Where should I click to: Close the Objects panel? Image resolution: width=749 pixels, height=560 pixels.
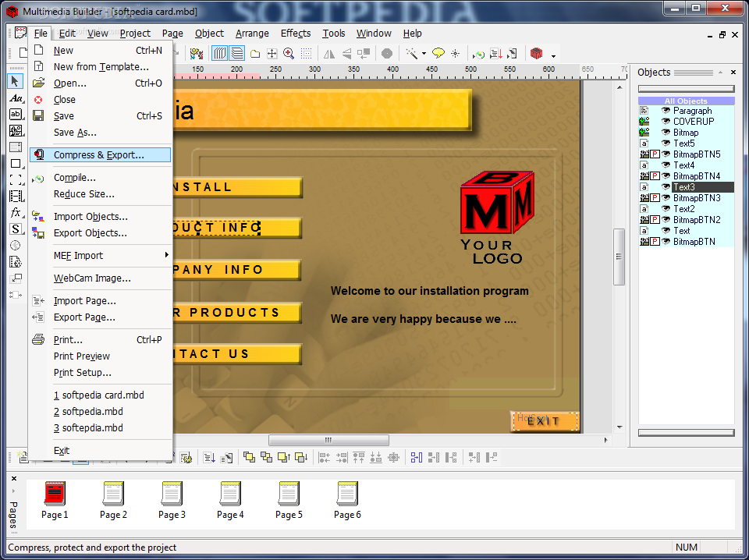(733, 73)
